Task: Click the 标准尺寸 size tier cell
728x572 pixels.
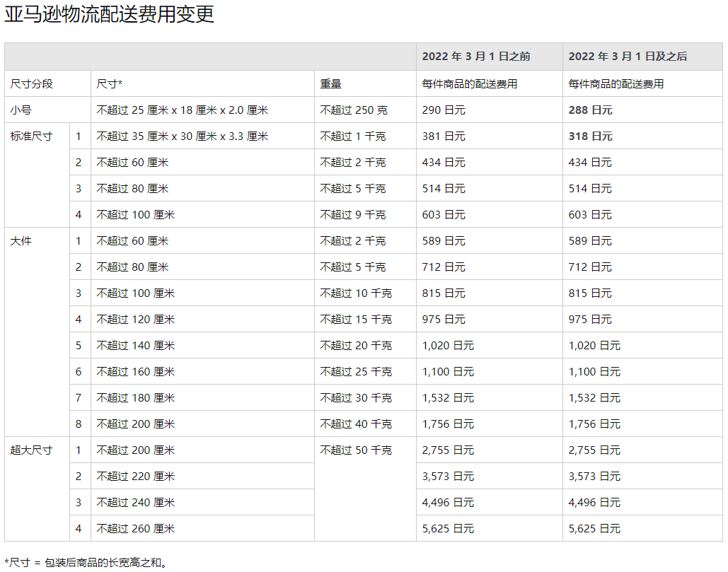Action: [31, 136]
